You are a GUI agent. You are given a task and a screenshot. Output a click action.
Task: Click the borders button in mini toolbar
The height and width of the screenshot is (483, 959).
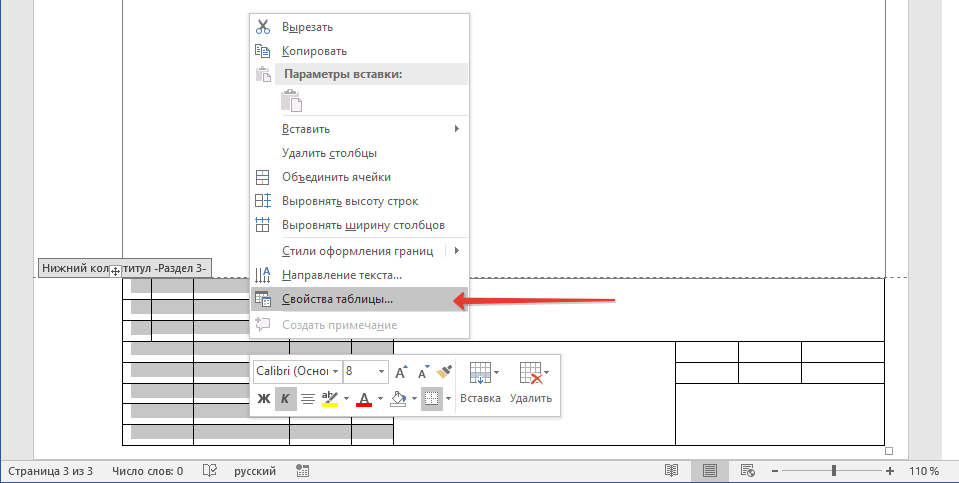point(432,399)
